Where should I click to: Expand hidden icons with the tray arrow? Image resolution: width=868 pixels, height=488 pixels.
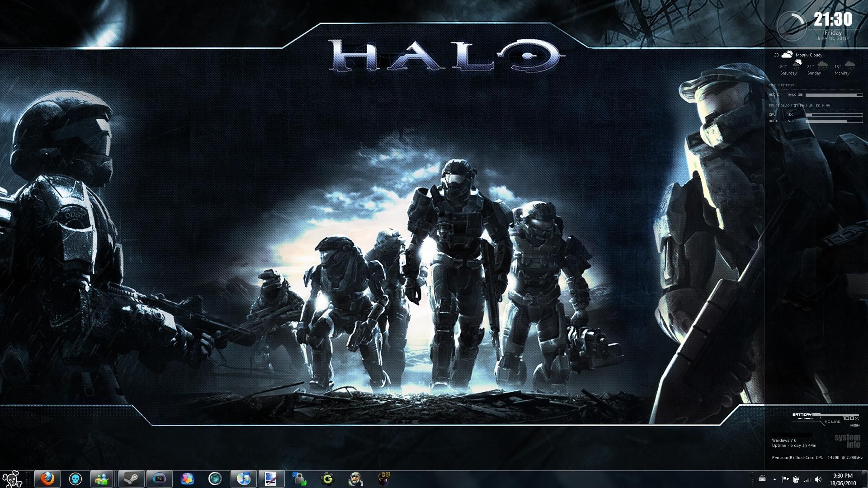pos(774,480)
